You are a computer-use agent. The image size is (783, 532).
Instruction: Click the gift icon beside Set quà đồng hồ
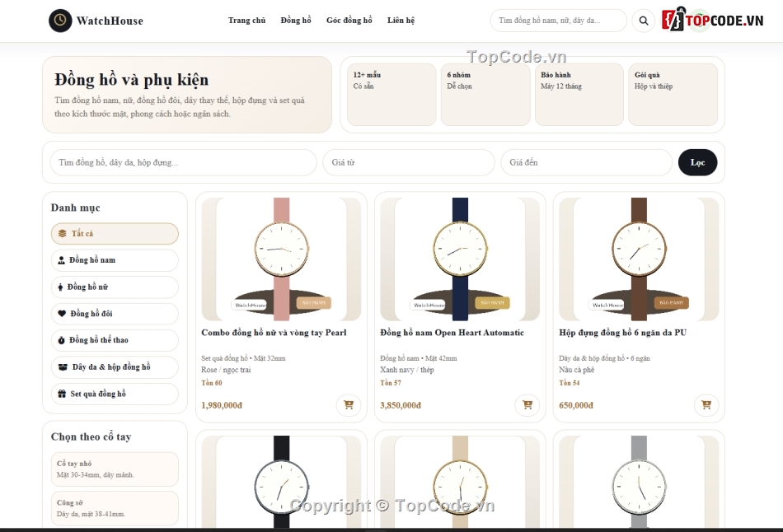point(62,394)
